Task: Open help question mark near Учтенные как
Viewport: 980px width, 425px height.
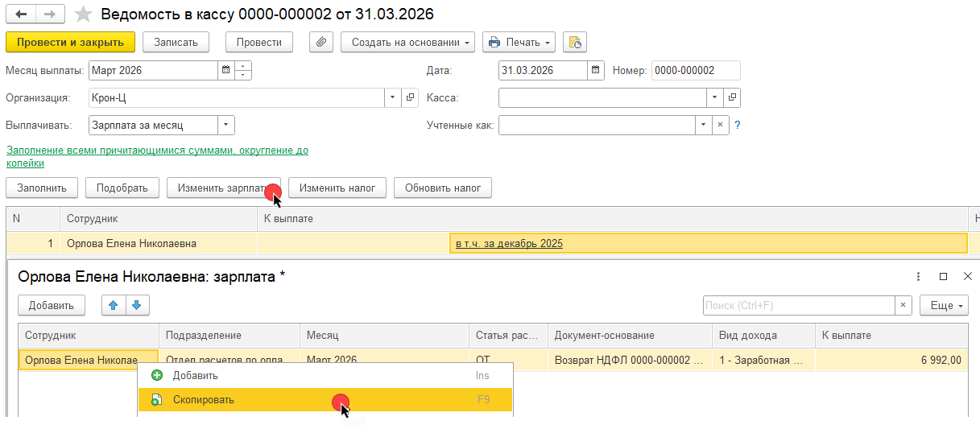Action: coord(737,126)
